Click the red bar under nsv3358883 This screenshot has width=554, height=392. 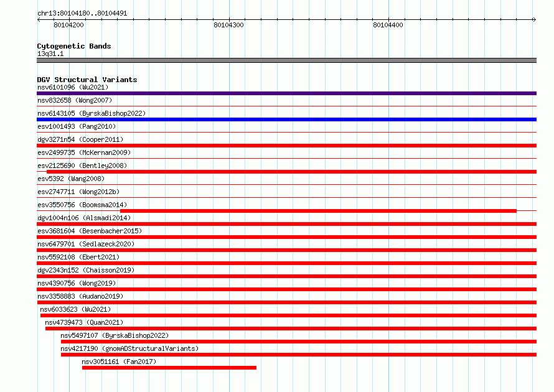click(286, 302)
